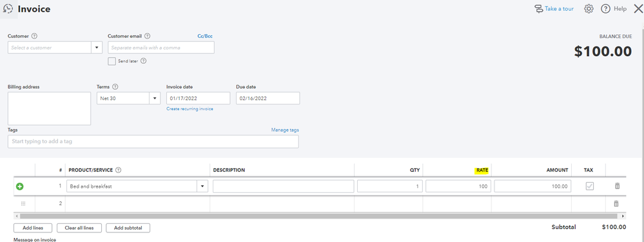Click the Take a tour link text
Image resolution: width=644 pixels, height=242 pixels.
click(x=559, y=8)
